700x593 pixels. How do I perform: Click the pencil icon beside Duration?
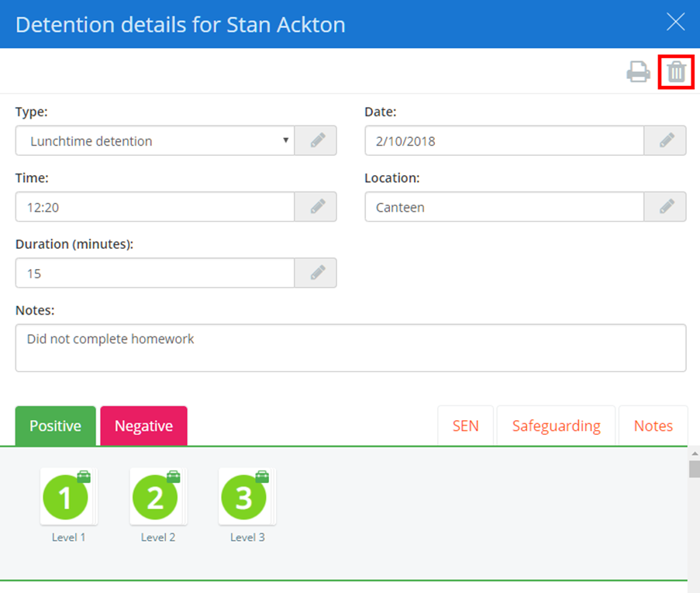coord(316,273)
